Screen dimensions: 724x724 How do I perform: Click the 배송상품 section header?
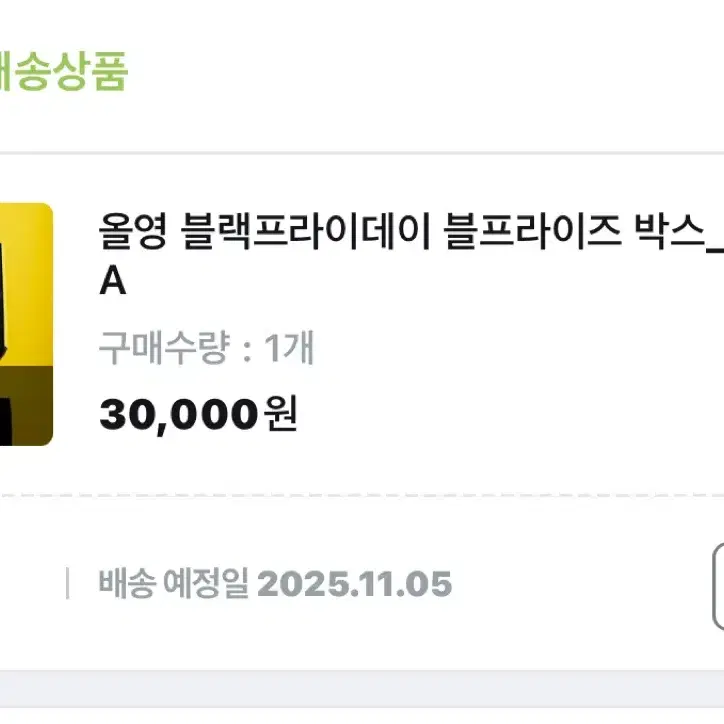[x=62, y=71]
